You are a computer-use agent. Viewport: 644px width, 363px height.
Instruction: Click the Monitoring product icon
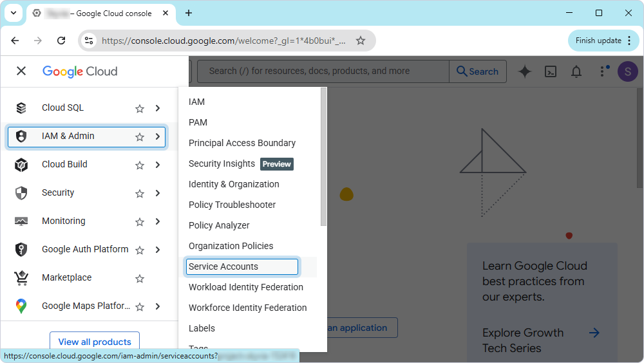(21, 221)
